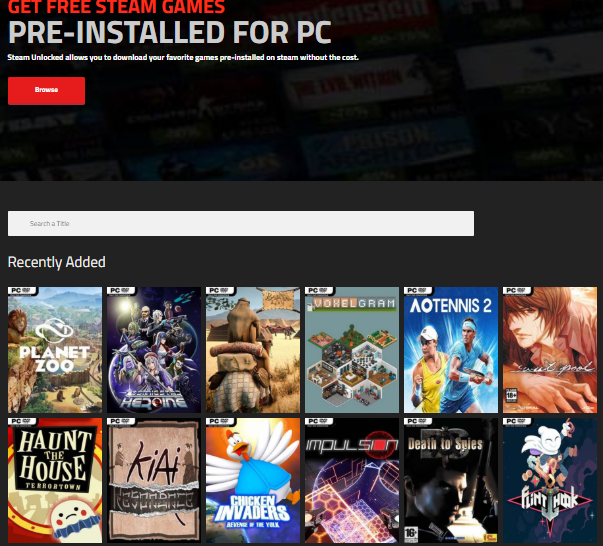Open the Planet Zoo game cover
The image size is (603, 546).
tap(55, 350)
